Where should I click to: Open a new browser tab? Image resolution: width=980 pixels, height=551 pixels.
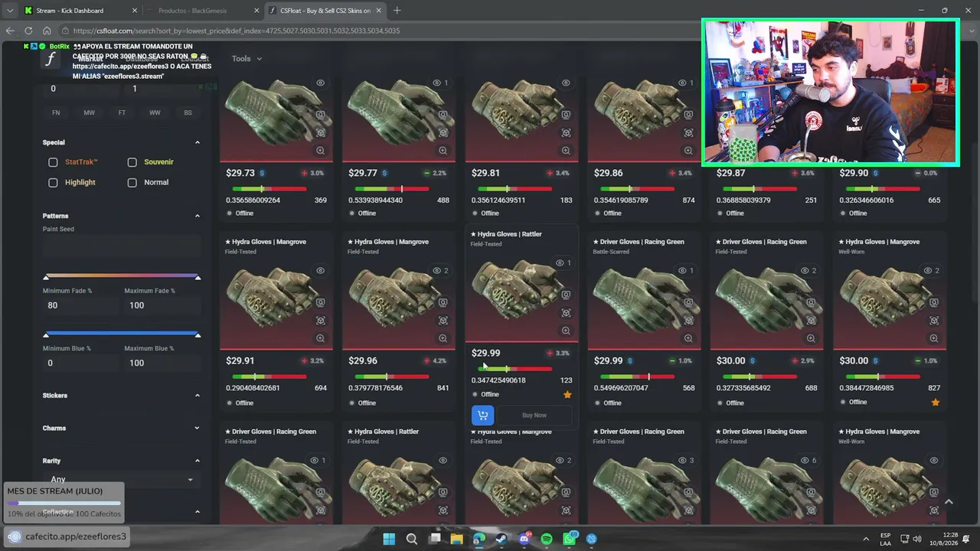pos(397,11)
